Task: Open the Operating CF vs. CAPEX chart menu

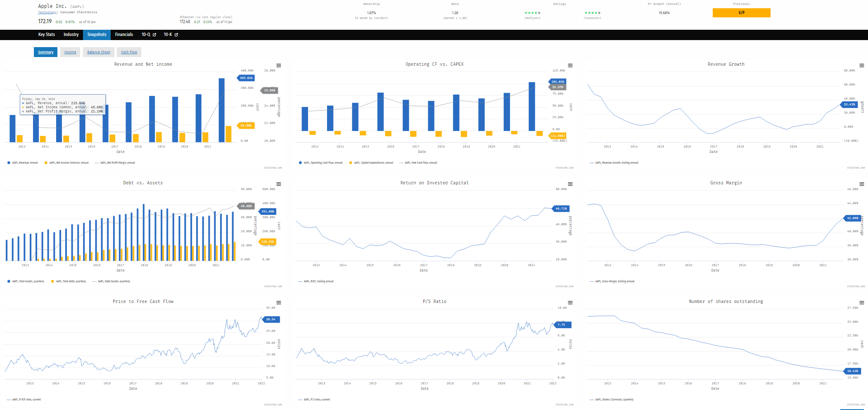Action: [570, 66]
